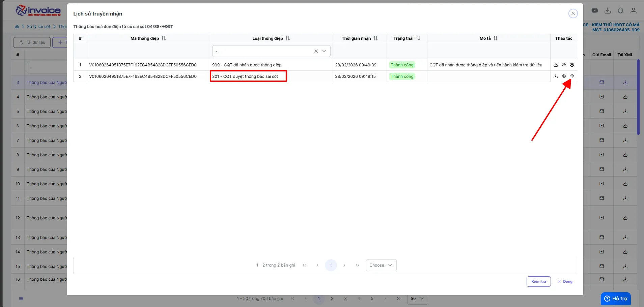Open background page size 50 dropdown
This screenshot has width=644, height=307.
417,299
